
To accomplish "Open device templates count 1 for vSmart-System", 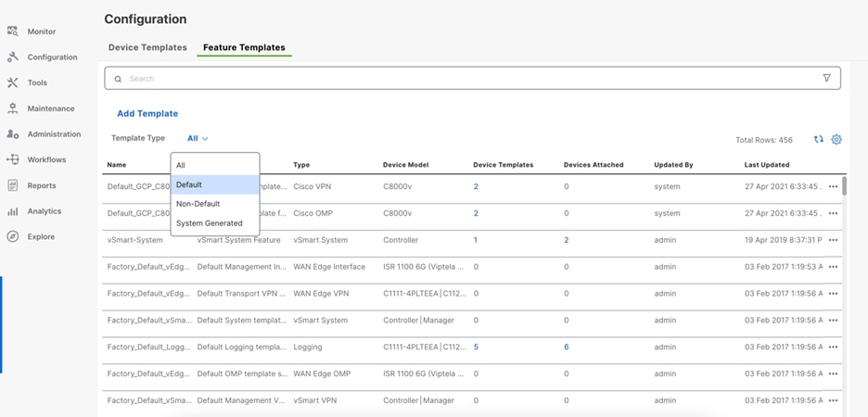I will 476,240.
